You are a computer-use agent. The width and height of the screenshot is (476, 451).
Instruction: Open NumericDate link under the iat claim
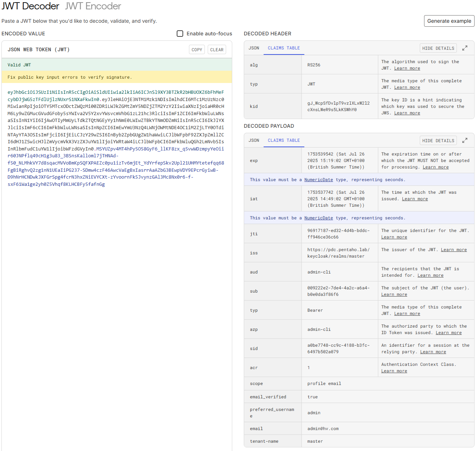[318, 218]
